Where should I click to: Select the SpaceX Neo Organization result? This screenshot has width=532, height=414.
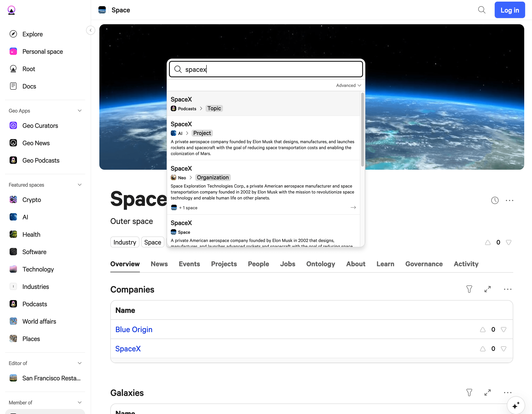click(x=263, y=187)
